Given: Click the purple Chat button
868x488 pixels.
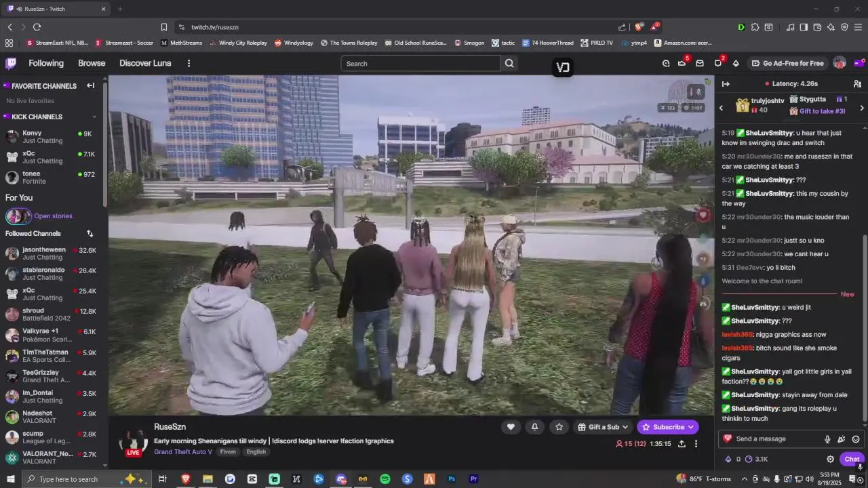Looking at the screenshot, I should (852, 459).
